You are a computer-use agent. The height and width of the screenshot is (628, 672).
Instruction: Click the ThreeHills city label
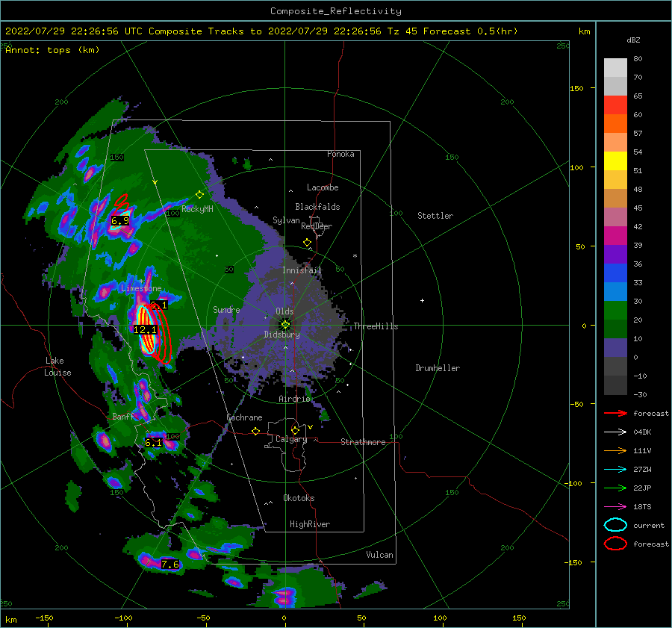(x=376, y=326)
